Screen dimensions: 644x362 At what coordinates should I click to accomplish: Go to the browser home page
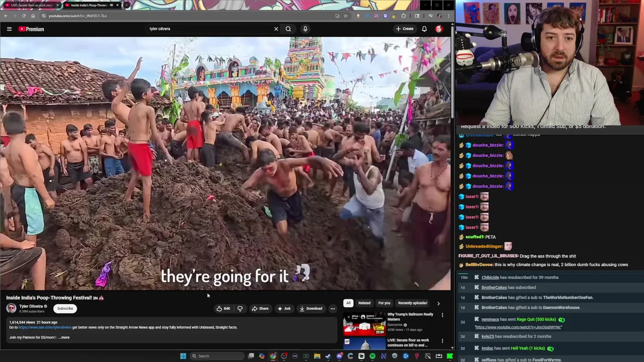[x=33, y=16]
